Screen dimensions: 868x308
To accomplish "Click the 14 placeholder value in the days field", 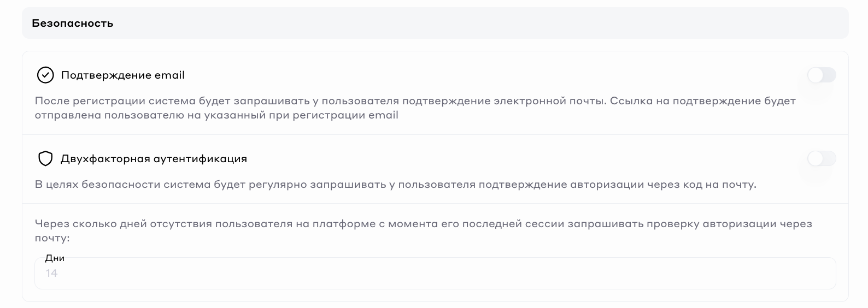I will tap(52, 274).
